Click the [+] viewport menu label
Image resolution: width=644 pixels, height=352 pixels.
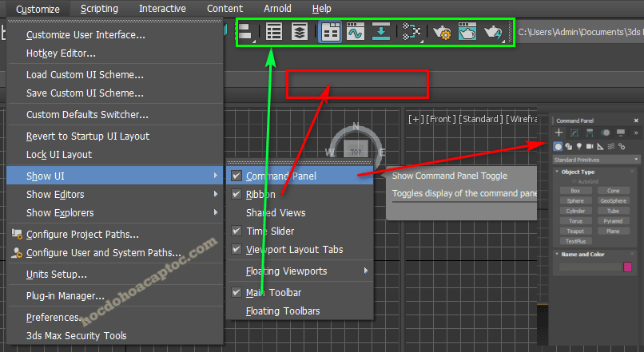[x=415, y=119]
